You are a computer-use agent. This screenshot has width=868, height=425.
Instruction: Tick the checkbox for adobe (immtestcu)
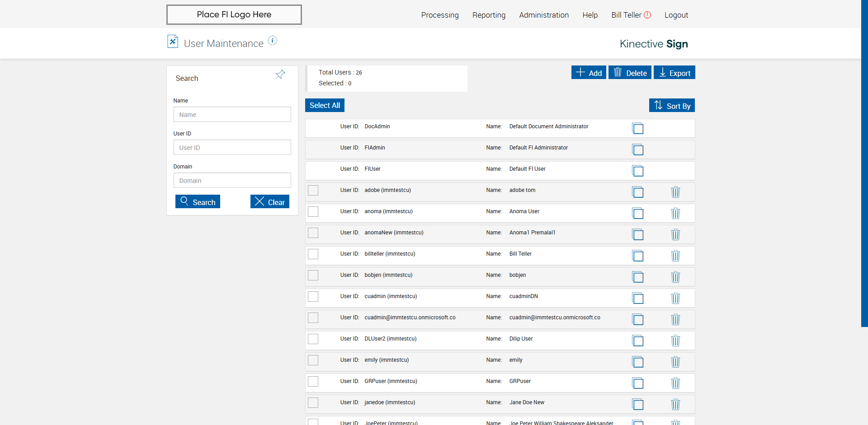pos(313,190)
